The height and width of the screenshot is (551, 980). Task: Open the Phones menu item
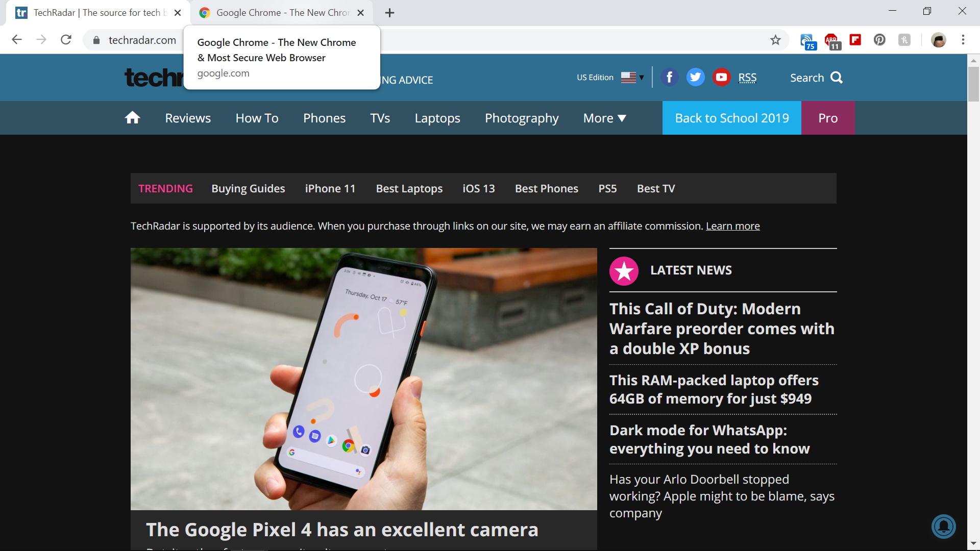(x=324, y=118)
